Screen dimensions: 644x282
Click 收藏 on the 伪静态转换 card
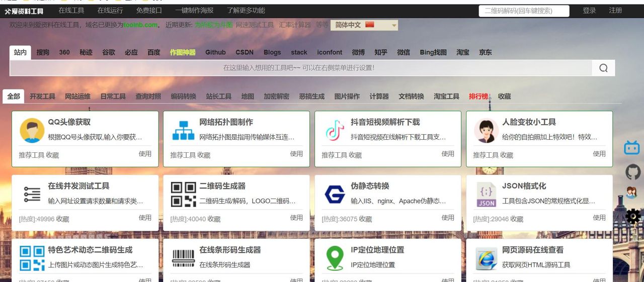365,219
